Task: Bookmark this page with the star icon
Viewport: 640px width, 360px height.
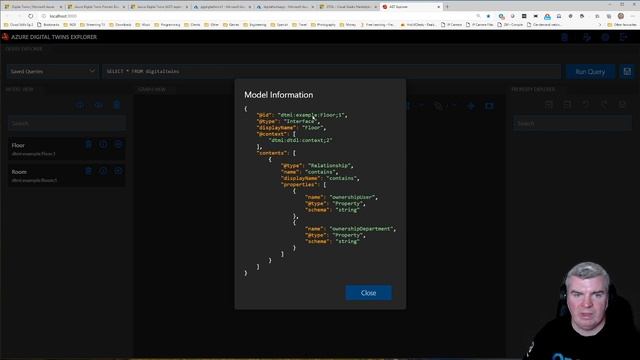Action: click(x=488, y=16)
